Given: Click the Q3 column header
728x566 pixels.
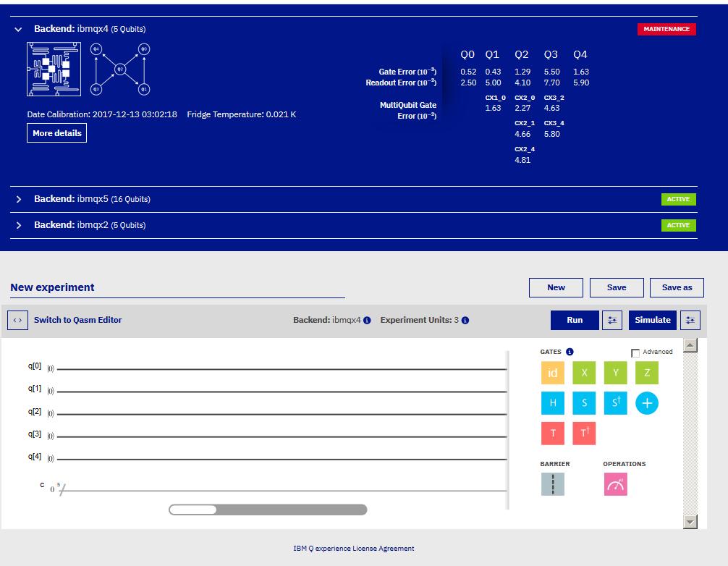Looking at the screenshot, I should (x=551, y=55).
